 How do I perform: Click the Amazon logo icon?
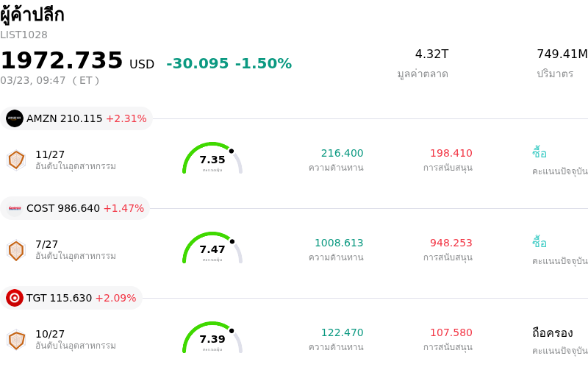pyautogui.click(x=15, y=118)
